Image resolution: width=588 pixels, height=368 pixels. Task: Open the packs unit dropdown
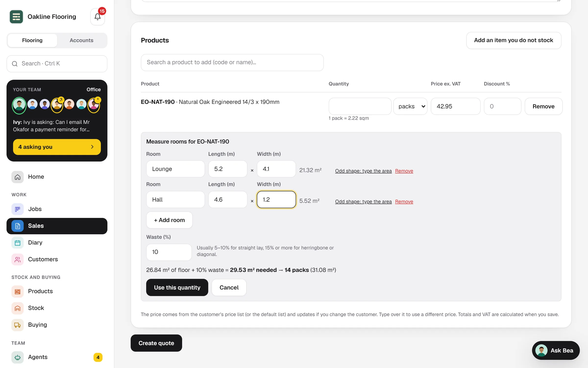410,106
